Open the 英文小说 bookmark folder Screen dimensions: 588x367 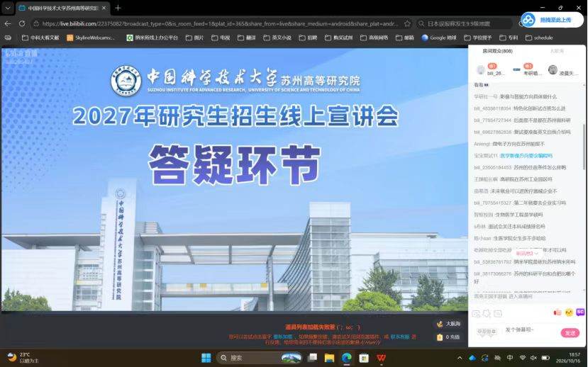coord(277,38)
